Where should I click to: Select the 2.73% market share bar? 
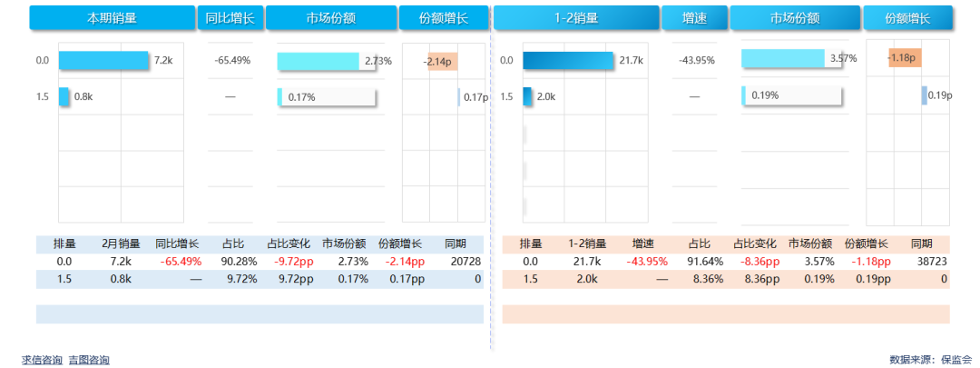(318, 61)
